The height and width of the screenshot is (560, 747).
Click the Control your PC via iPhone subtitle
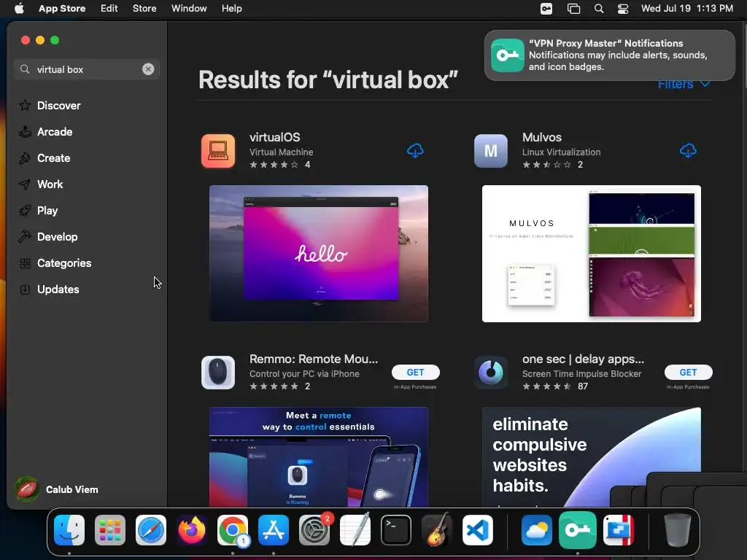(x=304, y=374)
